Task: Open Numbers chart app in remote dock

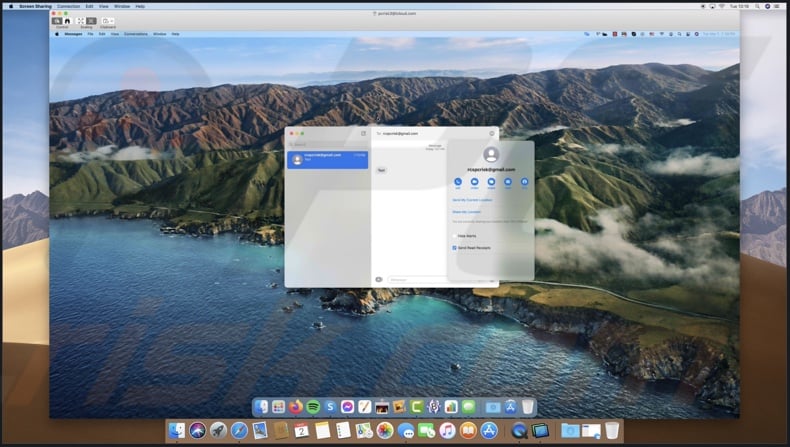Action: [x=451, y=406]
